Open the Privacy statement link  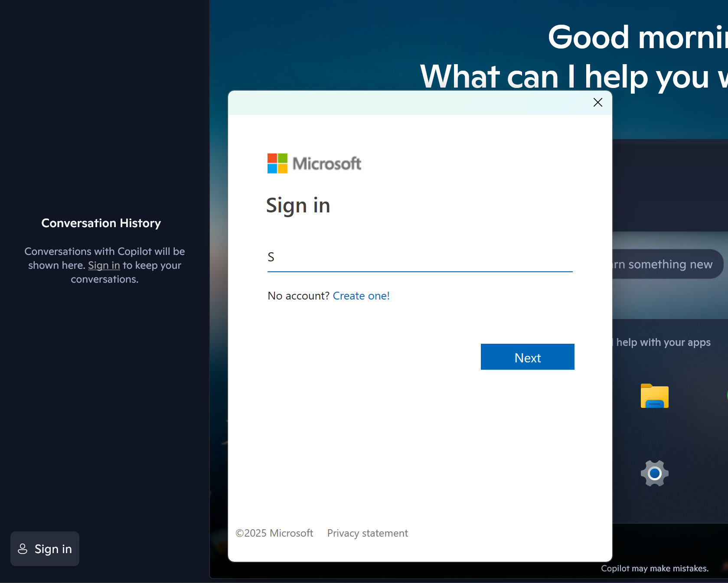(367, 533)
